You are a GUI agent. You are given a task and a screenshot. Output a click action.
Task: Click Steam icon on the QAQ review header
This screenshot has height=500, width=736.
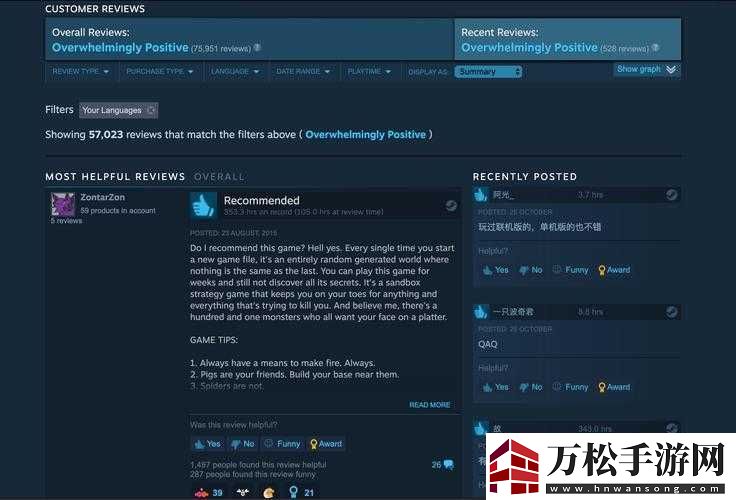671,311
